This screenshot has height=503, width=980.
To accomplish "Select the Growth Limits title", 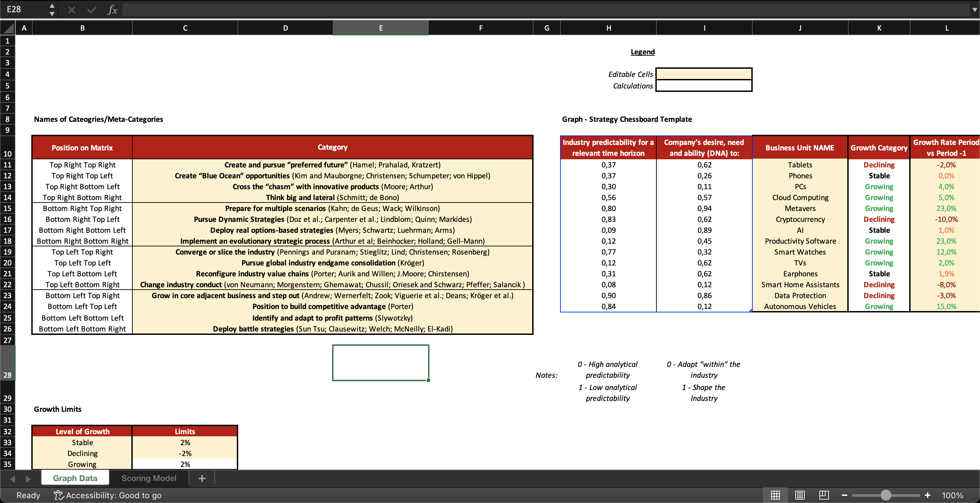I will [58, 409].
